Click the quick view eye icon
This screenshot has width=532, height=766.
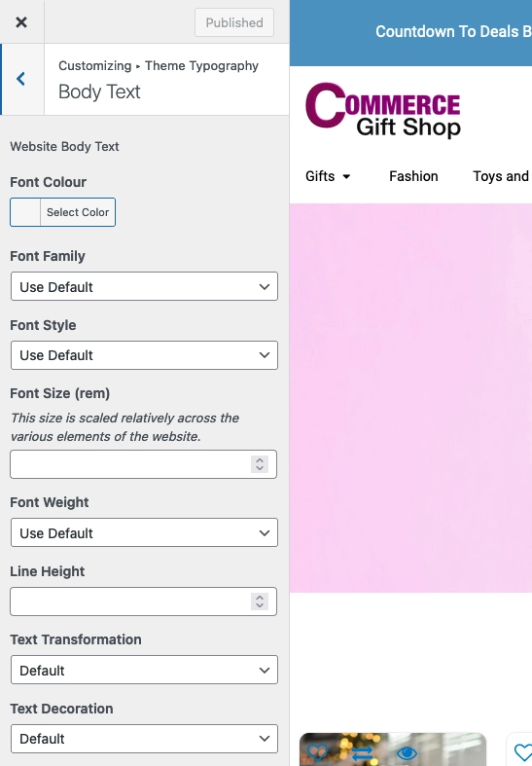pyautogui.click(x=407, y=753)
